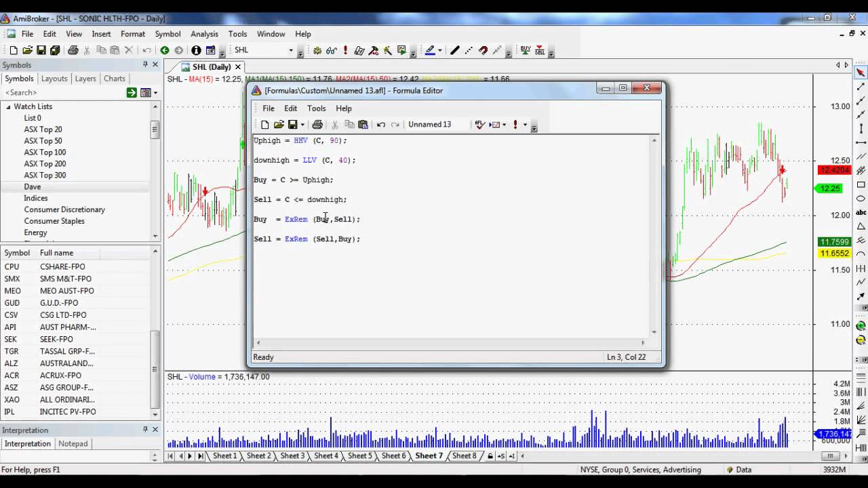This screenshot has height=488, width=868.
Task: Select the ellipse drawing tool
Action: 861,199
